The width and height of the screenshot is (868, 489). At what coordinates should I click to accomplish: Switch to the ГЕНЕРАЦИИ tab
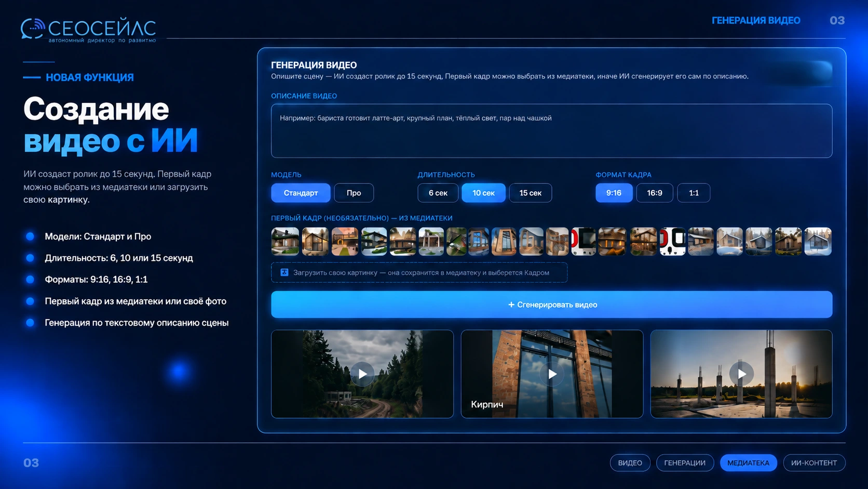pos(685,462)
